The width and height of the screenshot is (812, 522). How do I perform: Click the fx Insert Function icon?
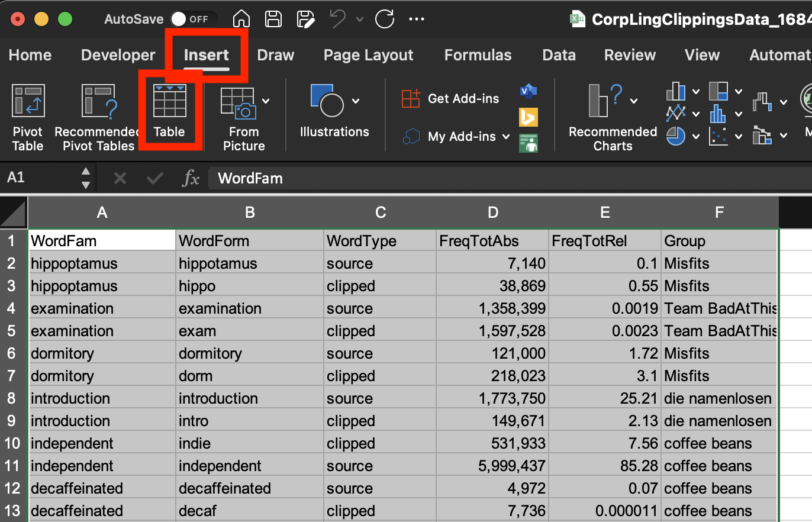coord(191,178)
